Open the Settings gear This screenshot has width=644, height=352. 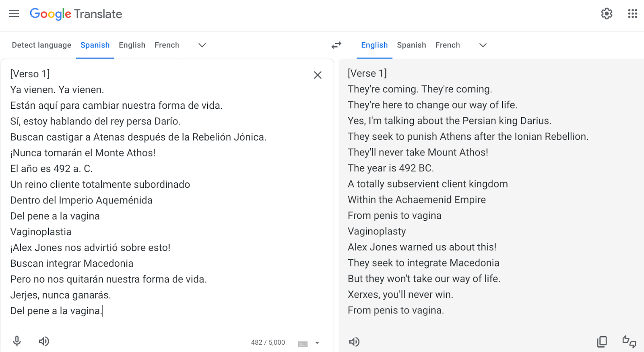607,14
